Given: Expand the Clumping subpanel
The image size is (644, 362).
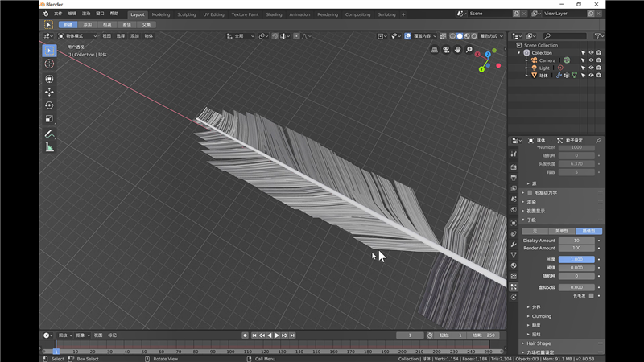Looking at the screenshot, I should [541, 316].
